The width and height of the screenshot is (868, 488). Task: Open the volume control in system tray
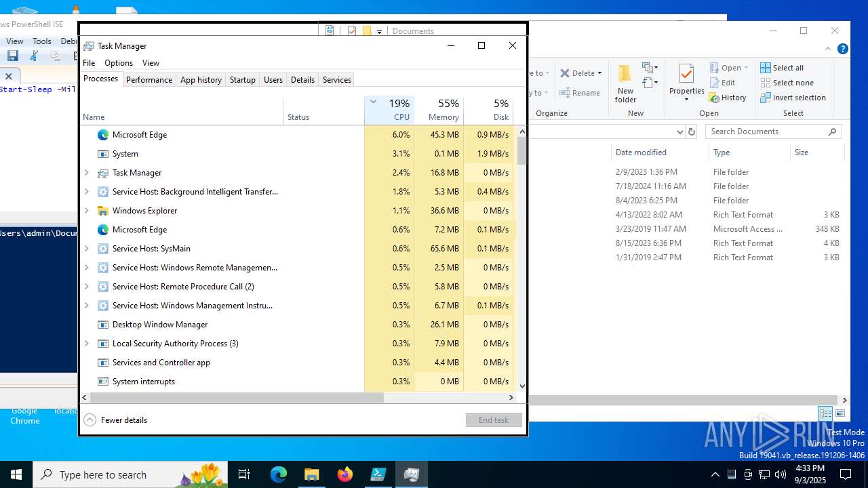(x=780, y=474)
